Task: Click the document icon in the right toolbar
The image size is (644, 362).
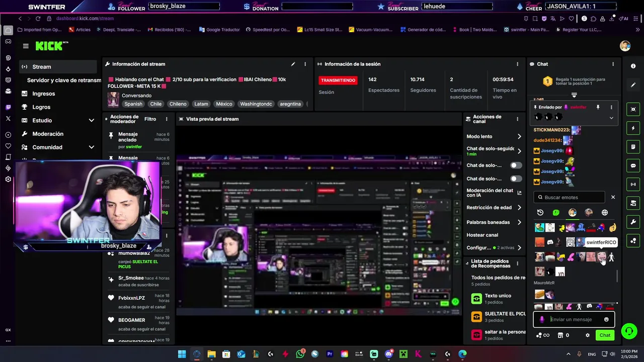Action: click(633, 147)
